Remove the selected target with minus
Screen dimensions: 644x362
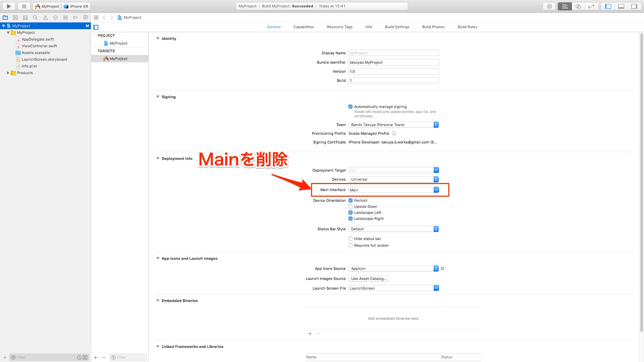(104, 357)
